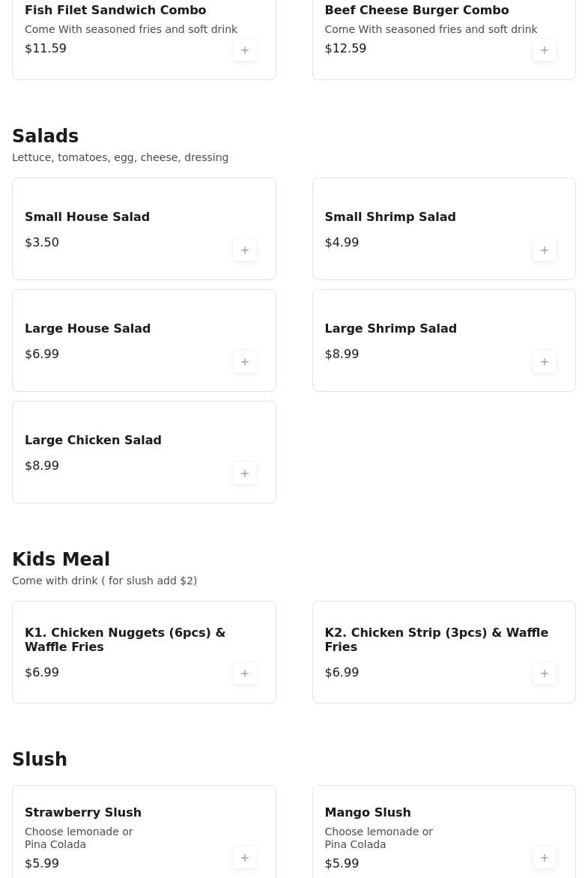
Task: Add Mango Slush using plus icon
Action: pos(545,858)
